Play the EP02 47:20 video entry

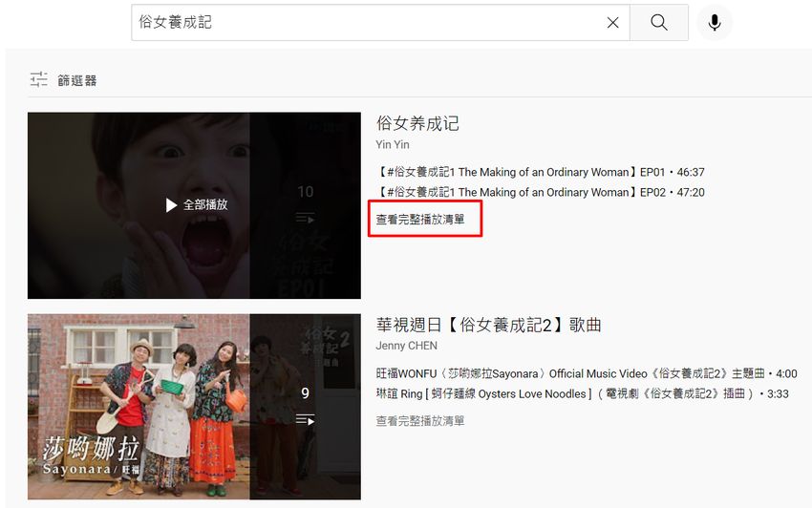(540, 192)
